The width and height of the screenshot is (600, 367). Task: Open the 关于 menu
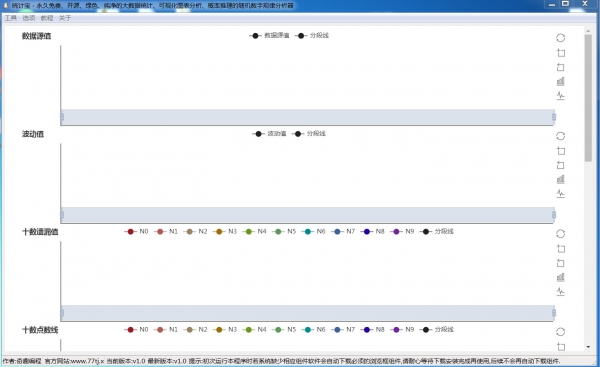[65, 18]
